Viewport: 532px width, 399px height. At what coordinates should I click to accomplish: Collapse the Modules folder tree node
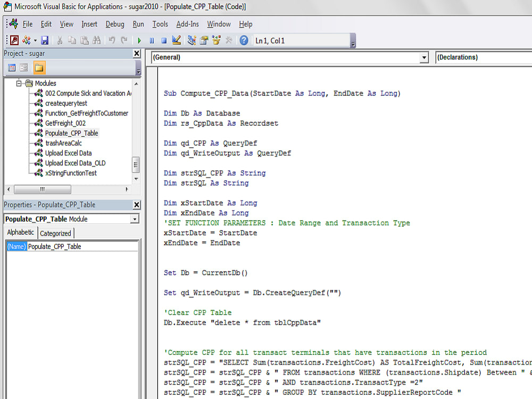19,83
